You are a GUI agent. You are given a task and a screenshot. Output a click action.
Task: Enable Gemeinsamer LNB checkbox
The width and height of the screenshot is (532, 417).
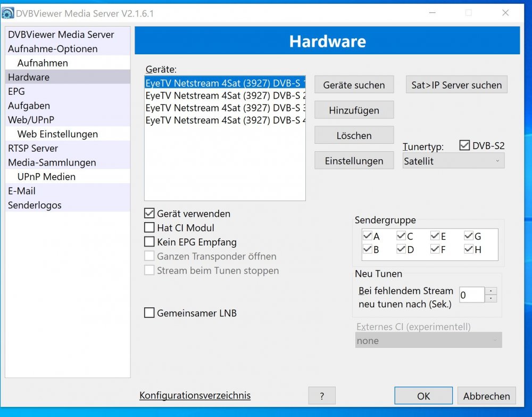tap(149, 313)
